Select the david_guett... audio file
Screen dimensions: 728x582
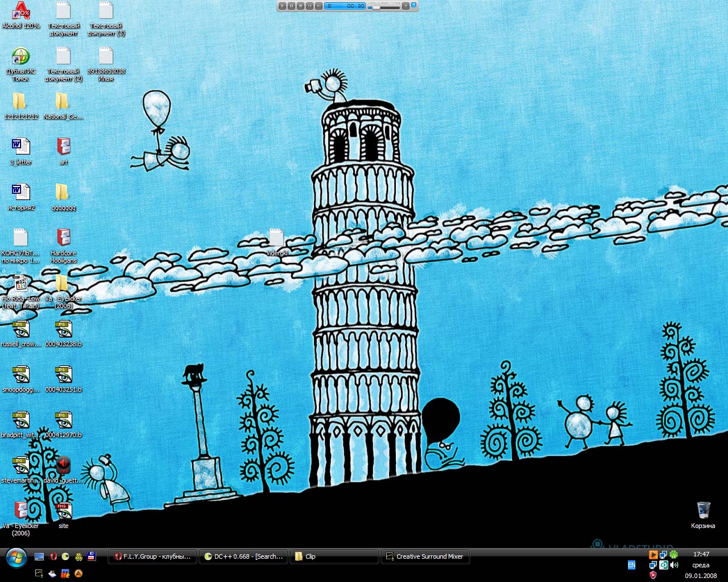63,470
